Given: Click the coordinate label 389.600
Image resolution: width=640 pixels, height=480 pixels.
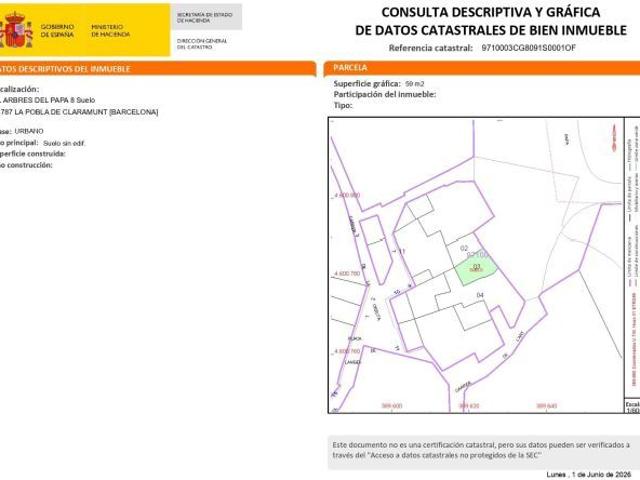Looking at the screenshot, I should pos(392,406).
